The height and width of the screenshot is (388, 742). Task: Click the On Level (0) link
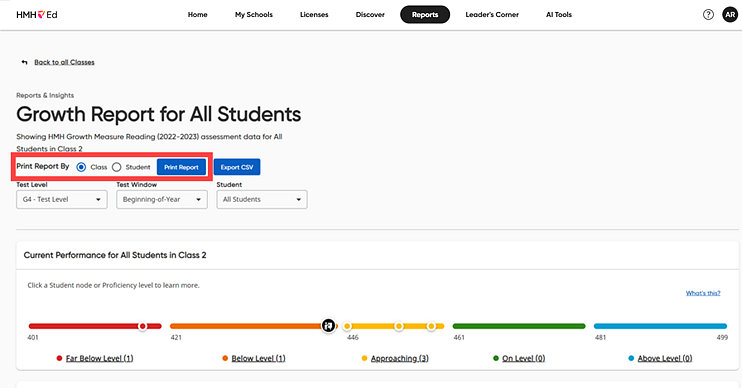tap(523, 358)
